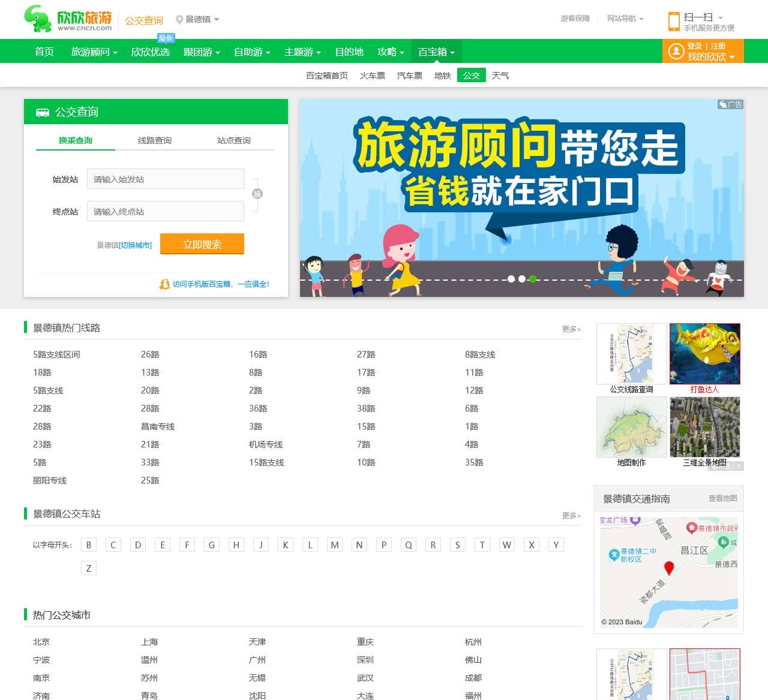Image resolution: width=768 pixels, height=700 pixels.
Task: Open bus route 机场专线
Action: pos(266,444)
